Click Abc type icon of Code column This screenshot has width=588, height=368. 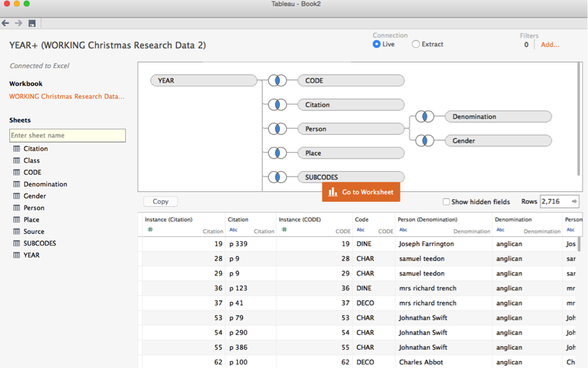tap(360, 229)
